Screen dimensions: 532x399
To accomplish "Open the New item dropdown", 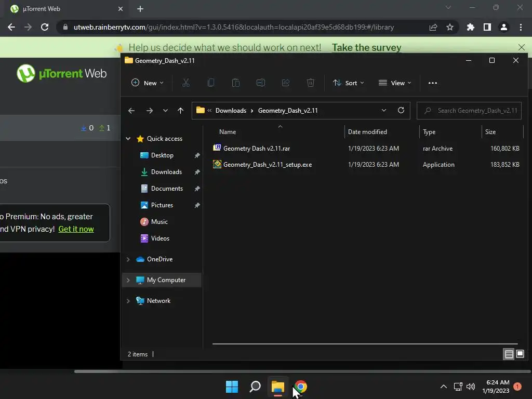I will [x=148, y=83].
